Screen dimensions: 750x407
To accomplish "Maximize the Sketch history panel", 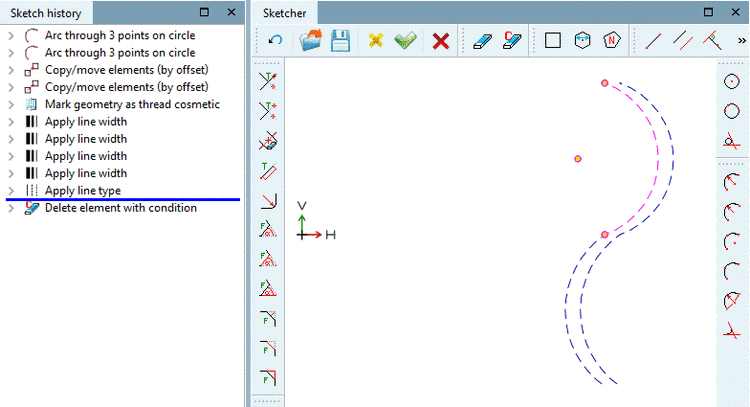I will [x=204, y=12].
